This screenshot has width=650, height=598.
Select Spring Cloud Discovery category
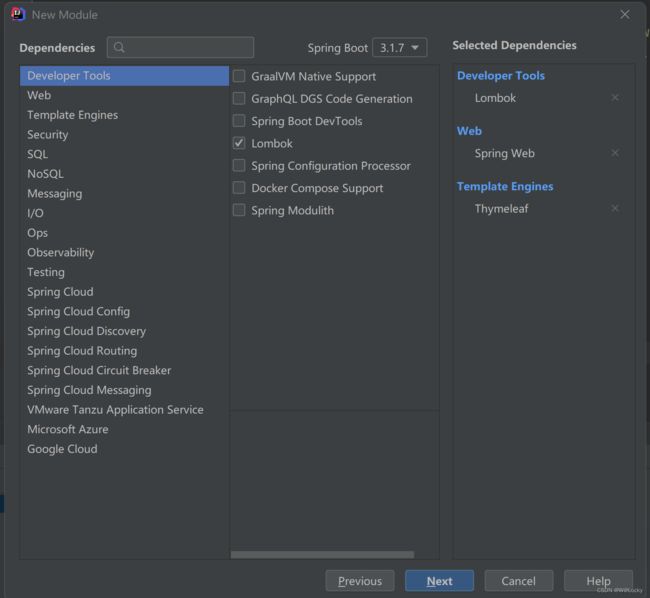[x=124, y=331]
